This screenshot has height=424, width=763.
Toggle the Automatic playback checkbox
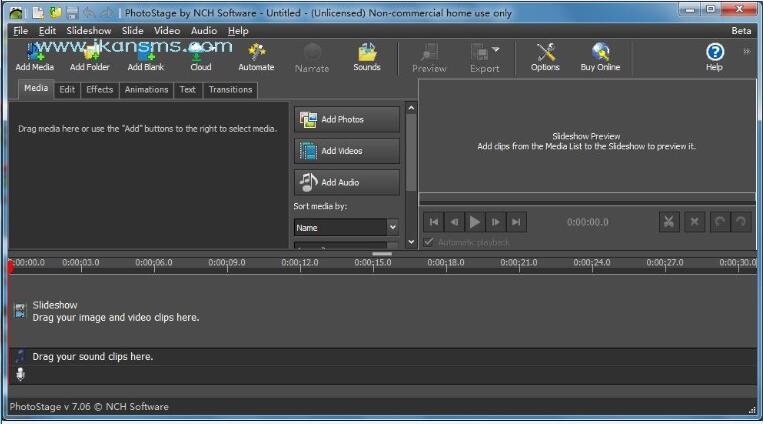[x=429, y=242]
